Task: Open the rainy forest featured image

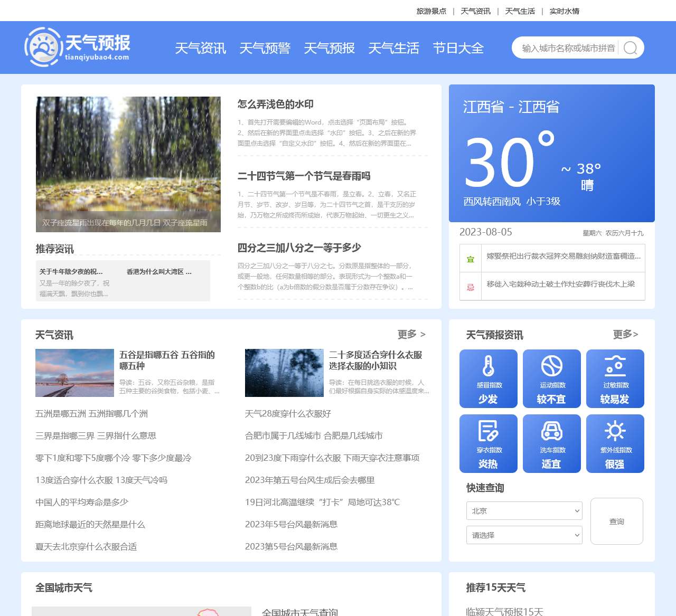Action: tap(128, 164)
